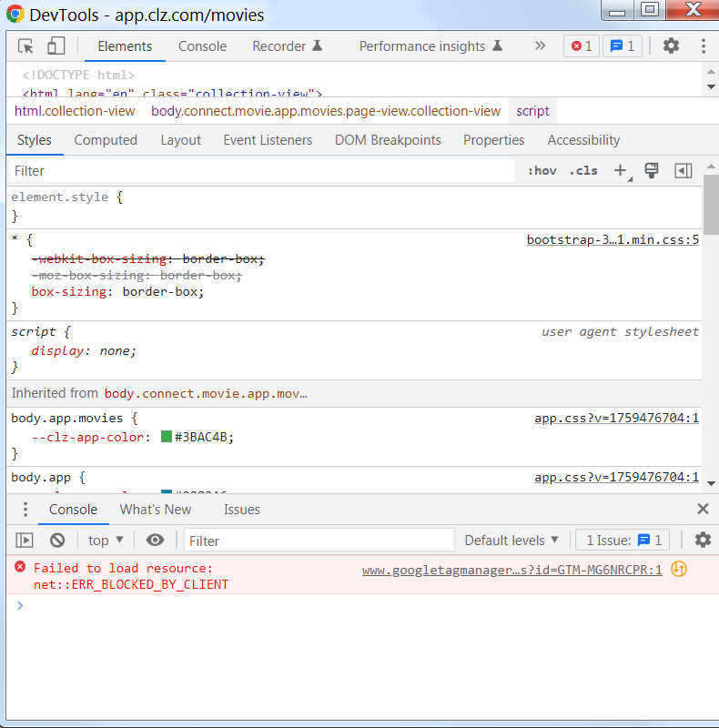Click the #3BAC4B green color swatch
The width and height of the screenshot is (719, 728).
167,437
